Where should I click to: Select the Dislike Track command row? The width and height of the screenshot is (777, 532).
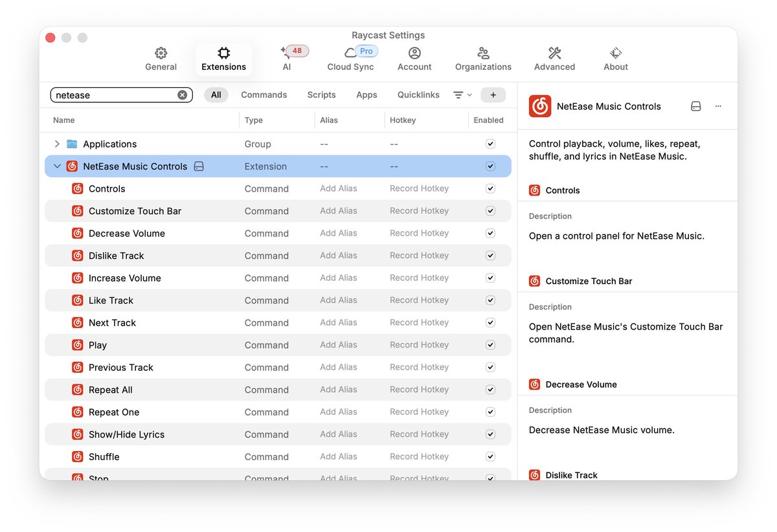coord(278,256)
